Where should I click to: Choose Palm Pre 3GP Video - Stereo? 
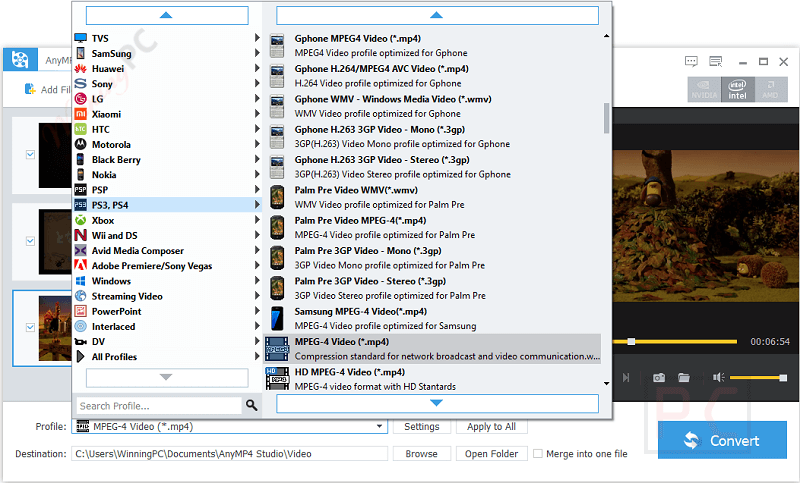click(x=432, y=288)
